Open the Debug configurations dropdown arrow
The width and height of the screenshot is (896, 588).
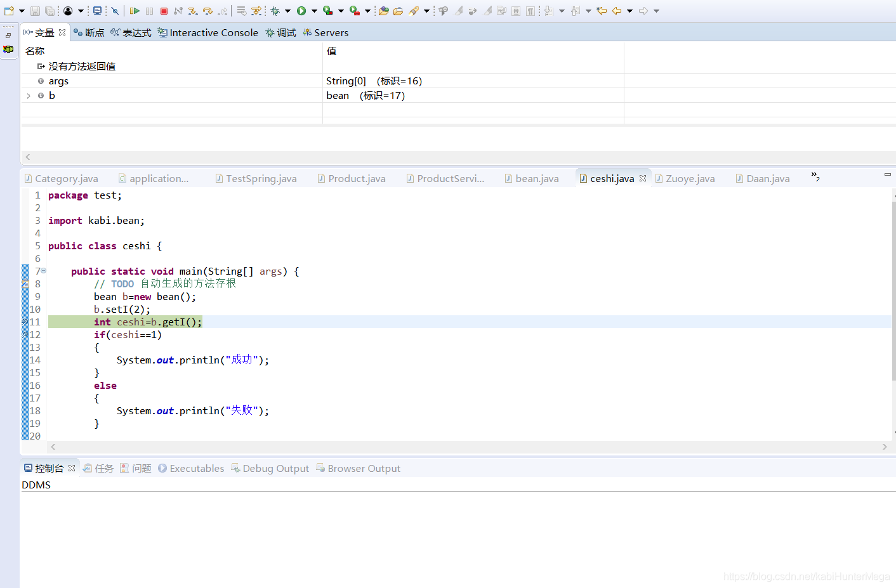point(287,11)
